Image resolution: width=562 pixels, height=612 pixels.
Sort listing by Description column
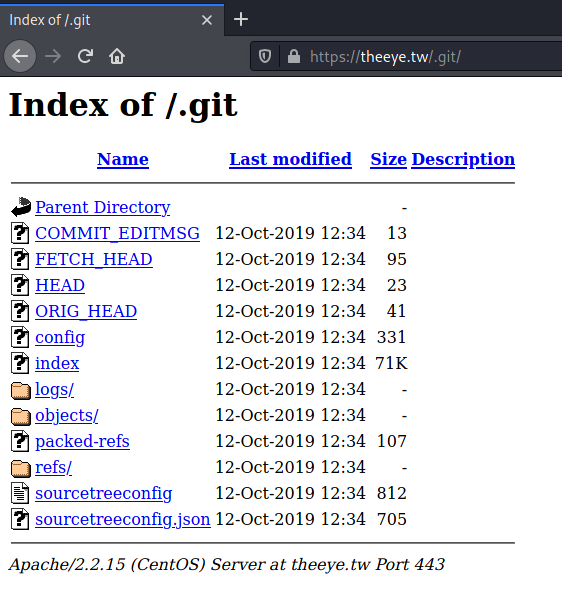[x=463, y=159]
